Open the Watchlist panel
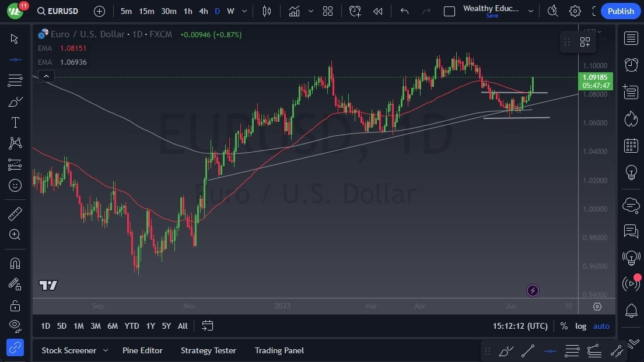The height and width of the screenshot is (362, 644). (x=631, y=38)
